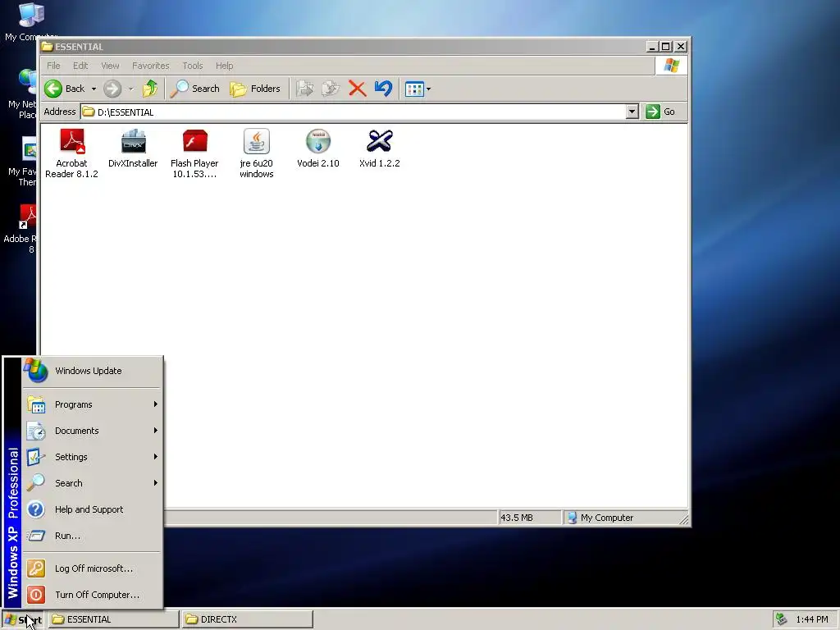This screenshot has width=840, height=630.
Task: Open the Forward history dropdown arrow
Action: (130, 89)
